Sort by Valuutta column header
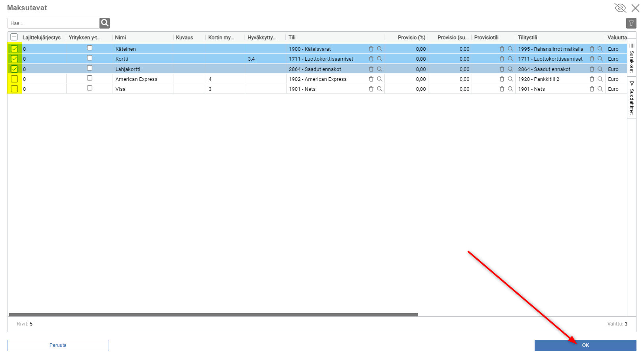This screenshot has width=644, height=358. [617, 37]
